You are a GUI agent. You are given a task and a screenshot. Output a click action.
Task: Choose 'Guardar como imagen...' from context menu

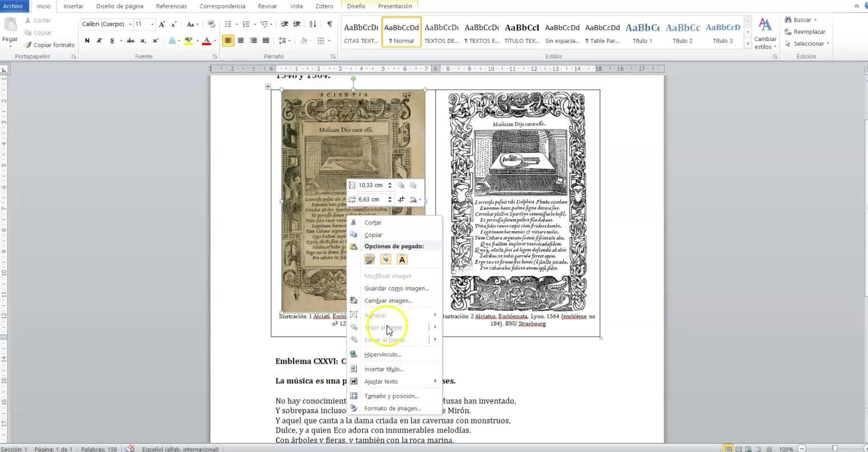[x=396, y=289]
